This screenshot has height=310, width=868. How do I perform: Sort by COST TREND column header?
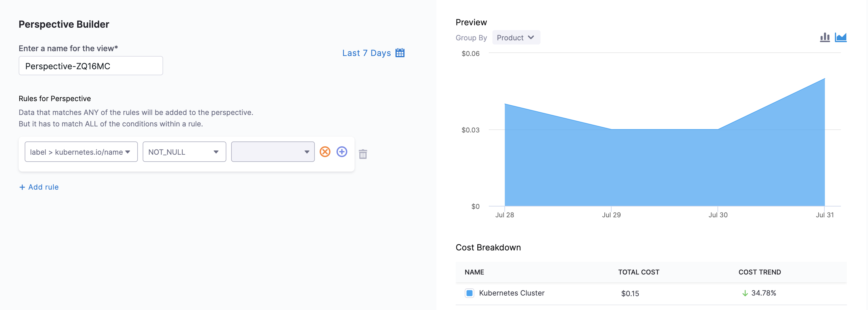tap(760, 272)
